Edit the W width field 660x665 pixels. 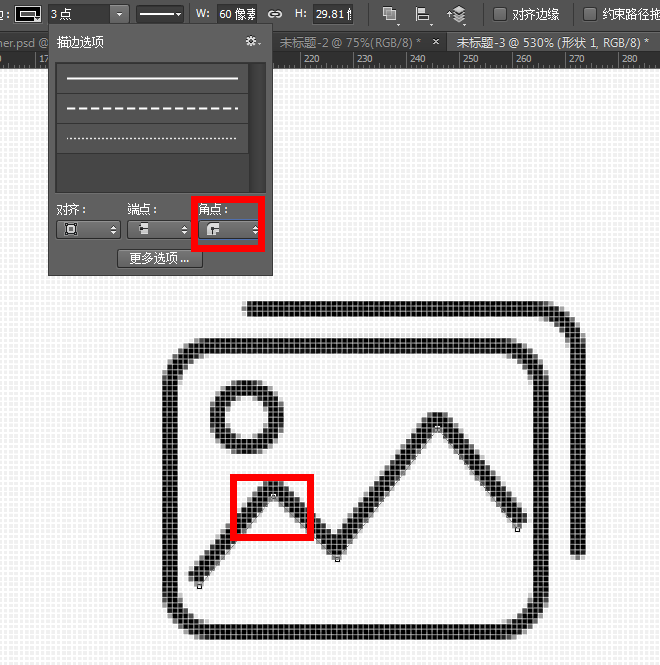[x=237, y=14]
